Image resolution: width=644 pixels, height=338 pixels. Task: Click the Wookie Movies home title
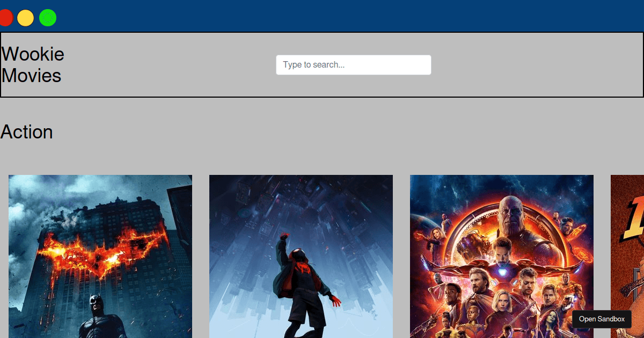[x=32, y=64]
